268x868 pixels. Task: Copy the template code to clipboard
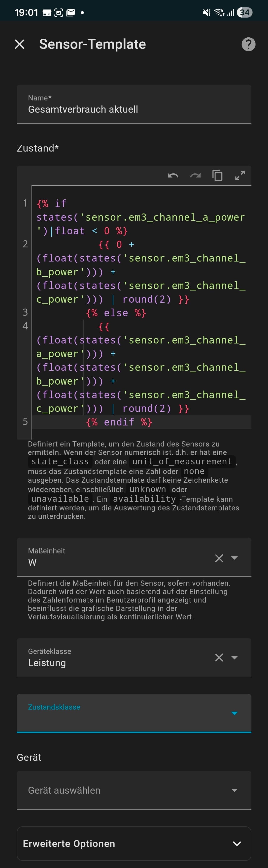(x=217, y=176)
